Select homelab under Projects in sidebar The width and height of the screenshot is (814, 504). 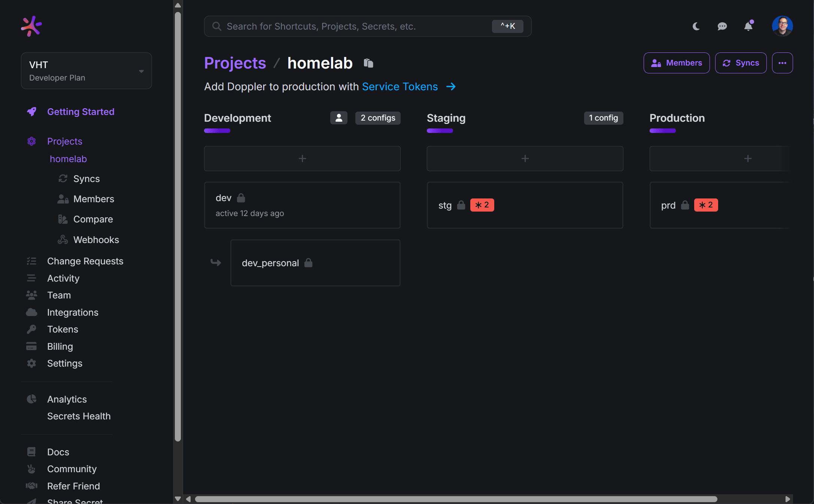coord(68,159)
